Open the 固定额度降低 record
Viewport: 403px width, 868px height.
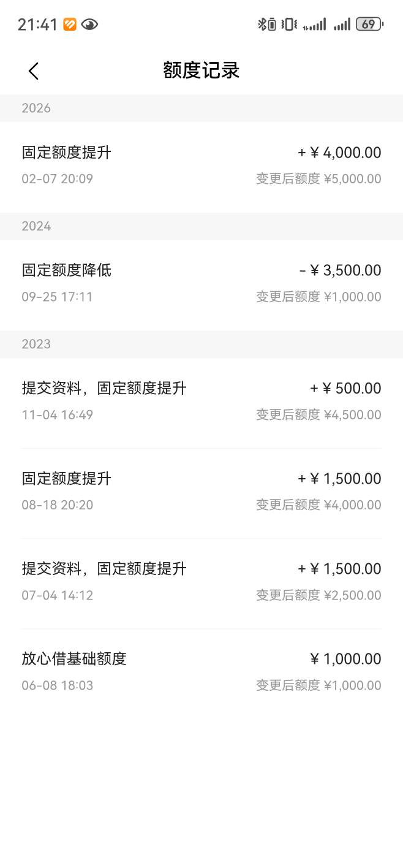coord(201,283)
